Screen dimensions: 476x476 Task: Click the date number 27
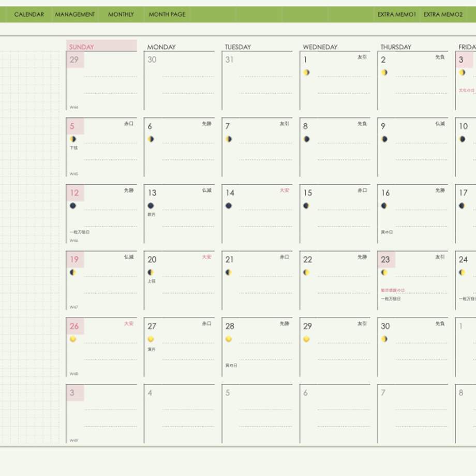152,326
